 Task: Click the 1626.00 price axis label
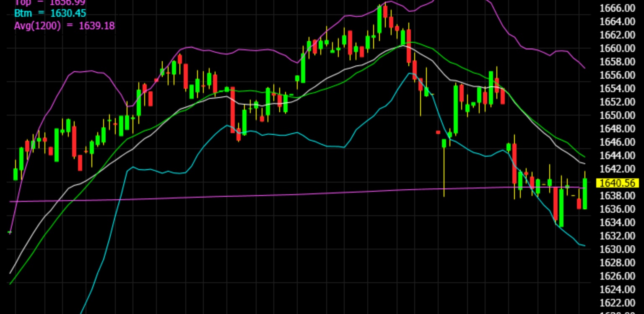pyautogui.click(x=618, y=276)
